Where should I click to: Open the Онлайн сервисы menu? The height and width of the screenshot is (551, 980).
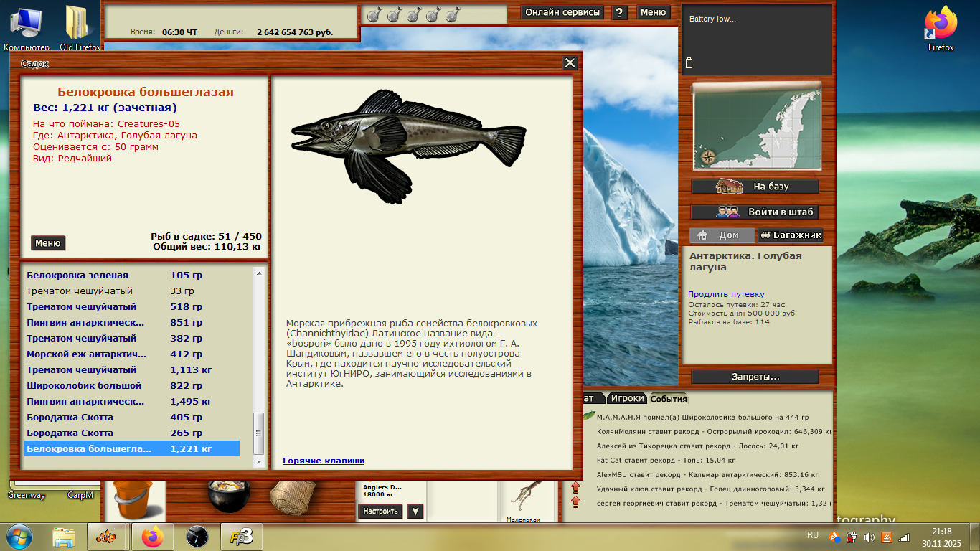pyautogui.click(x=562, y=12)
